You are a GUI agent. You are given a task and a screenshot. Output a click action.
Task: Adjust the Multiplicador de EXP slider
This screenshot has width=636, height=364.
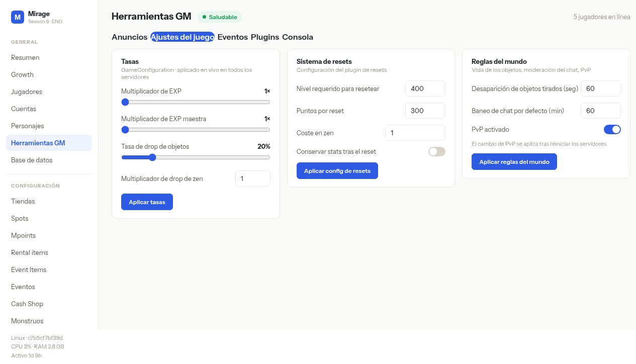coord(196,102)
